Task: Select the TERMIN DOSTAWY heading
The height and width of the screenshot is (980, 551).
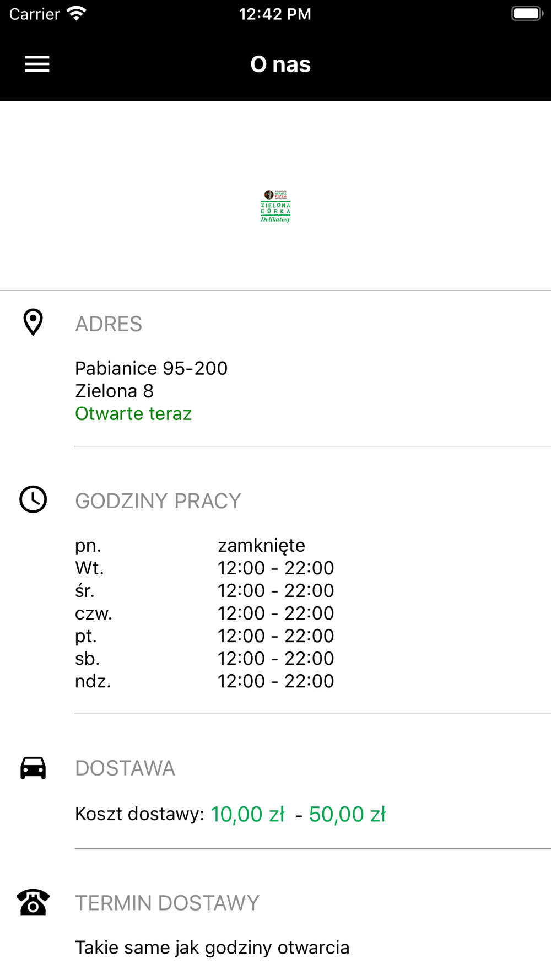Action: coord(167,903)
